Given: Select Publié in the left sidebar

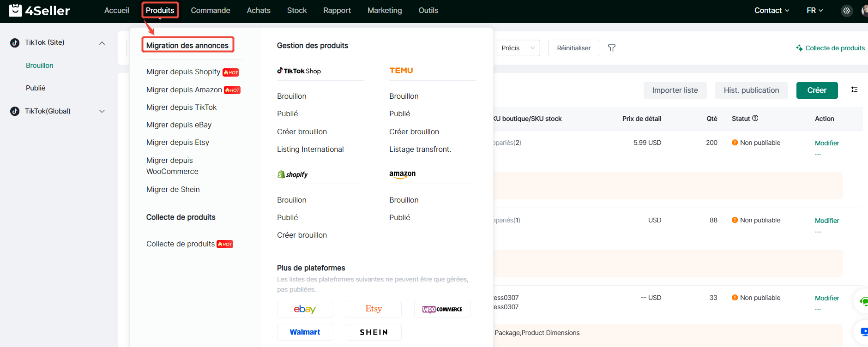Looking at the screenshot, I should click(x=36, y=88).
